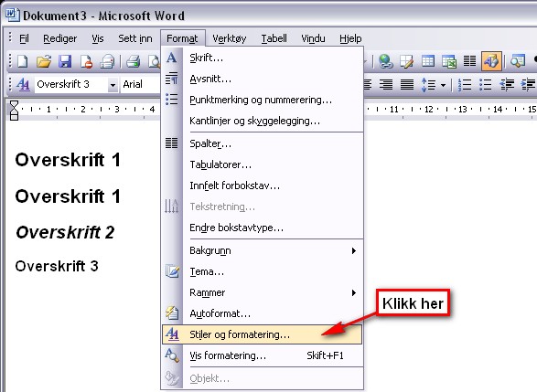Choose Tema… from the Format menu
The width and height of the screenshot is (537, 392).
coord(262,271)
